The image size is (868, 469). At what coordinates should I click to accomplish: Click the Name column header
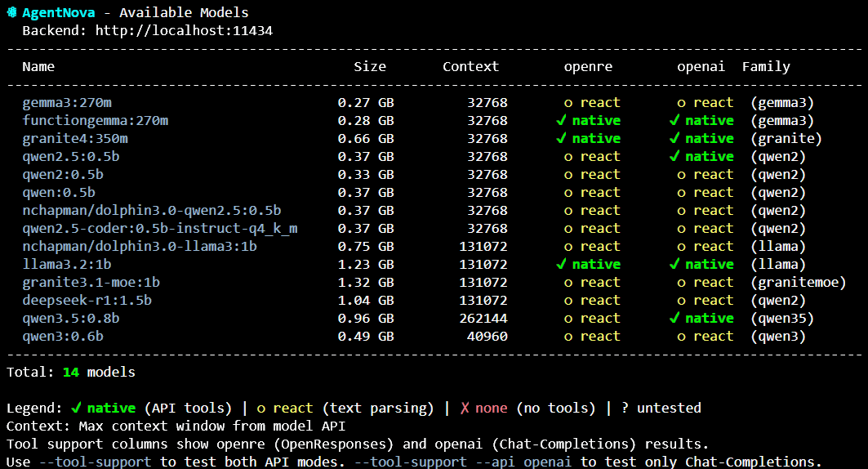tap(38, 66)
